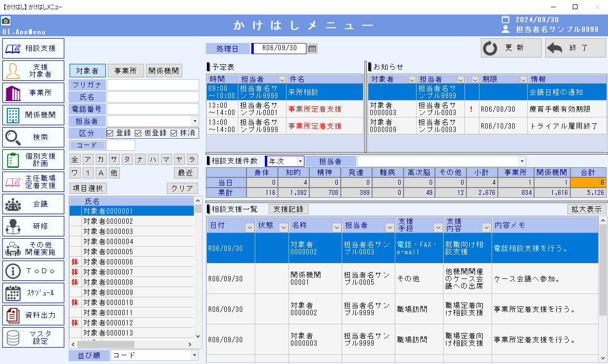This screenshot has height=364, width=608.
Task: Switch to the 対象者 tab
Action: (x=87, y=71)
